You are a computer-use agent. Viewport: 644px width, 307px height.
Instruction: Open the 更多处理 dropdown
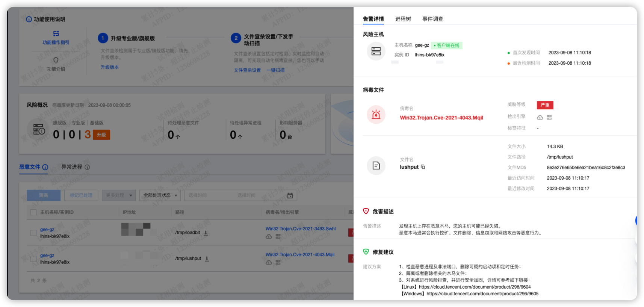119,195
